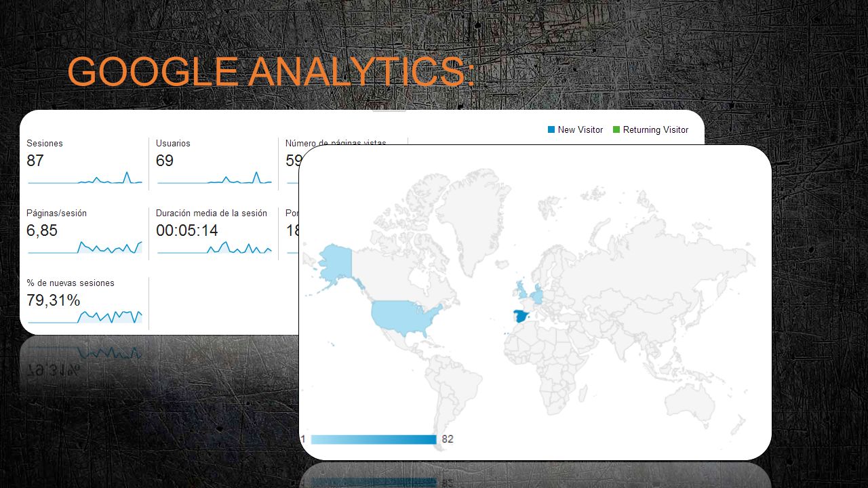Click Australia on the world map
Viewport: 868px width, 488px height.
tap(690, 401)
